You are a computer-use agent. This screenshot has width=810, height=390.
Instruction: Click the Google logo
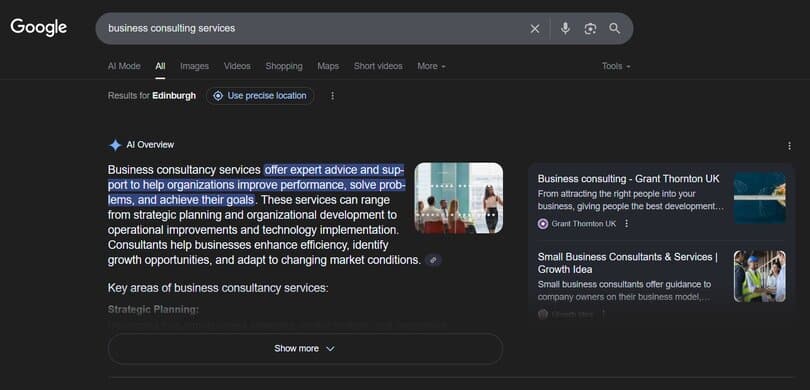tap(39, 27)
